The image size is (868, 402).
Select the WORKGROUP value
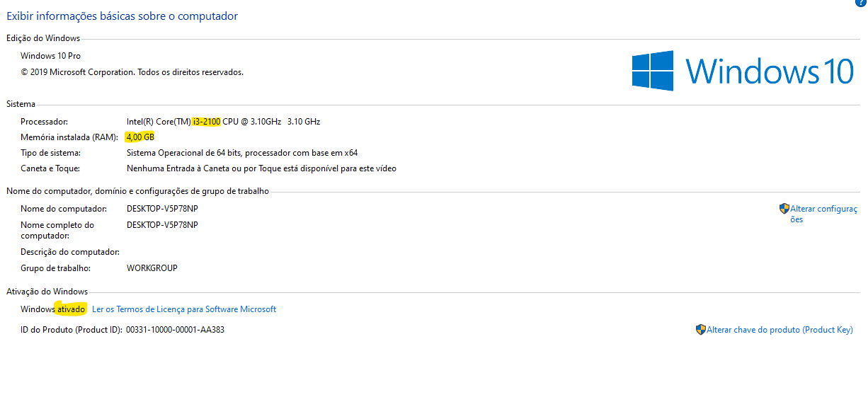[152, 268]
